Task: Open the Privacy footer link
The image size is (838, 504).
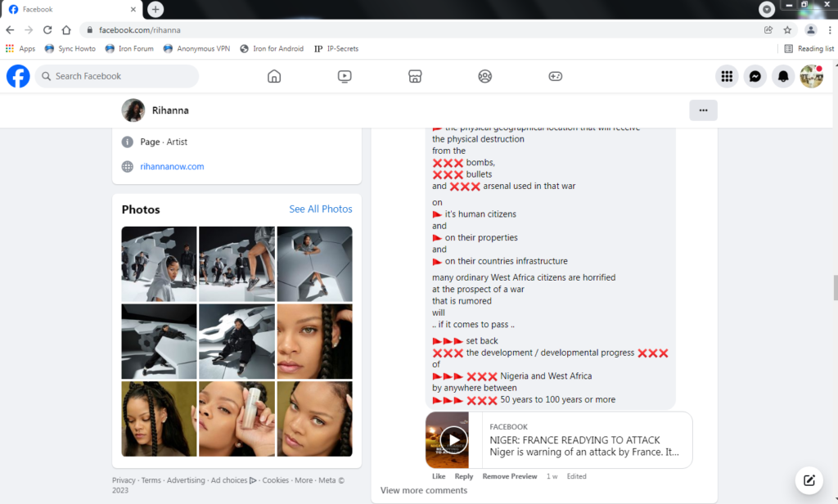Action: [124, 480]
